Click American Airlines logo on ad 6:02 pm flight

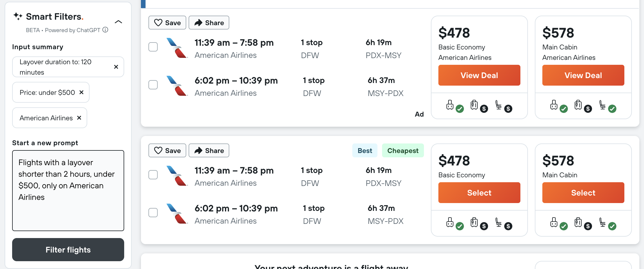[177, 86]
